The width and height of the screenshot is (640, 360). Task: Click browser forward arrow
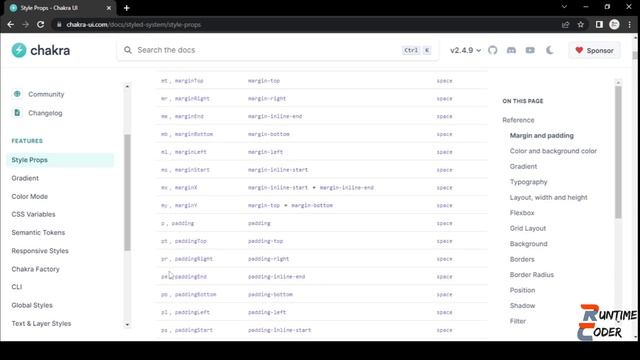click(x=25, y=24)
